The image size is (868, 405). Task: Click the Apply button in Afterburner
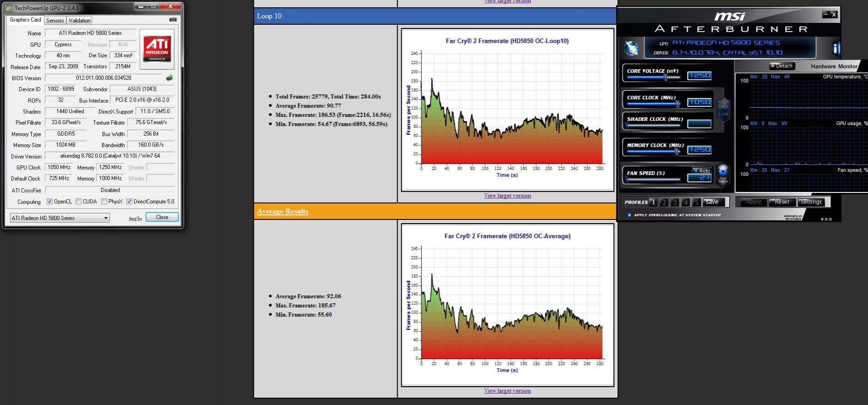coord(753,202)
